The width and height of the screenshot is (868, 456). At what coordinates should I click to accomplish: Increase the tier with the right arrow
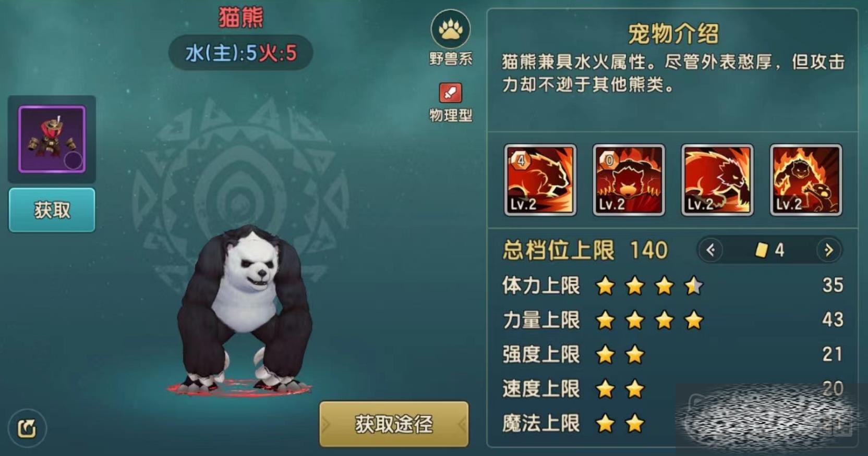[x=829, y=250]
